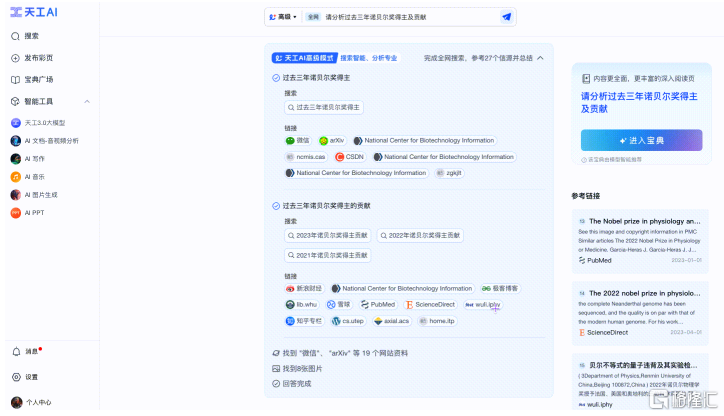Open reference 贝尔不等式的量子违背及其实验检...
Screen dimensions: 724x416
coord(640,381)
